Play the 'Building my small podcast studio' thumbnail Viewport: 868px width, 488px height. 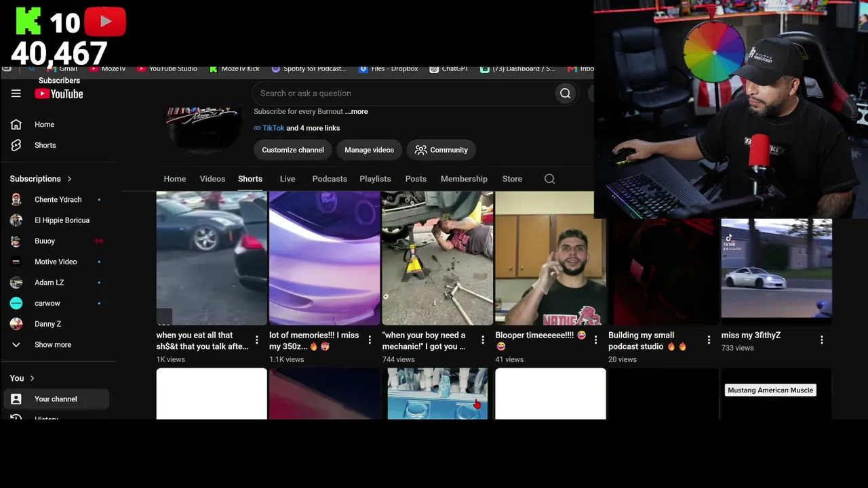click(663, 271)
